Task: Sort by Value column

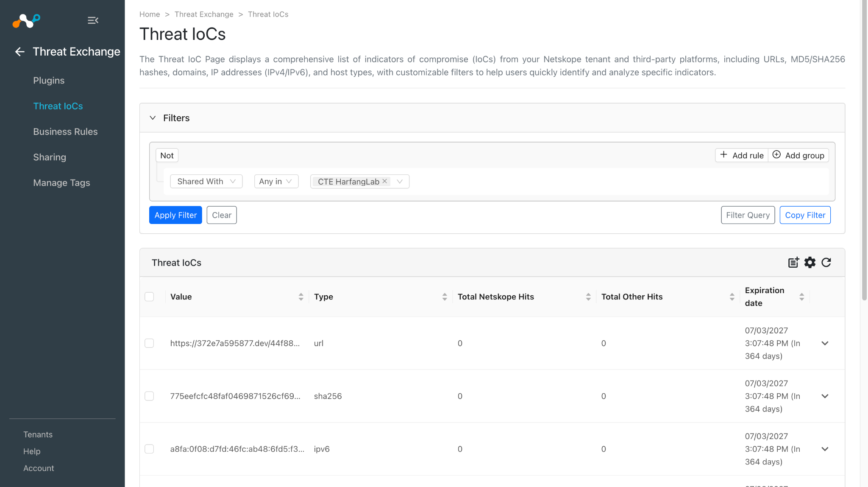Action: 301,297
